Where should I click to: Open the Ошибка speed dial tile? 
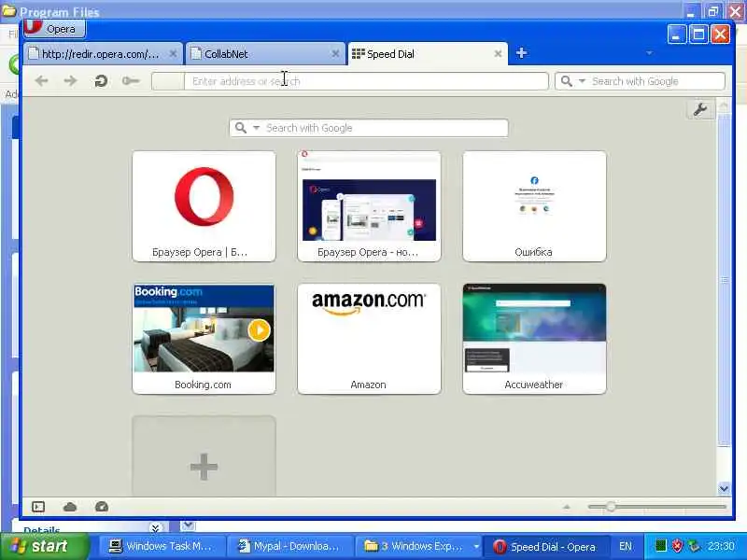click(x=534, y=206)
